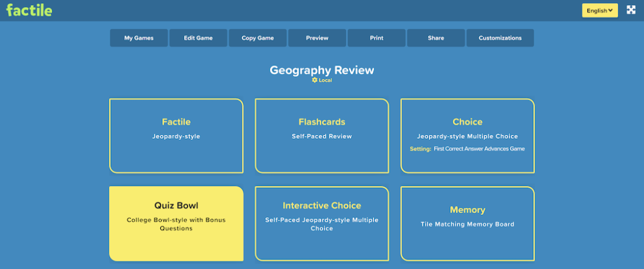Open the game Preview

pyautogui.click(x=317, y=38)
